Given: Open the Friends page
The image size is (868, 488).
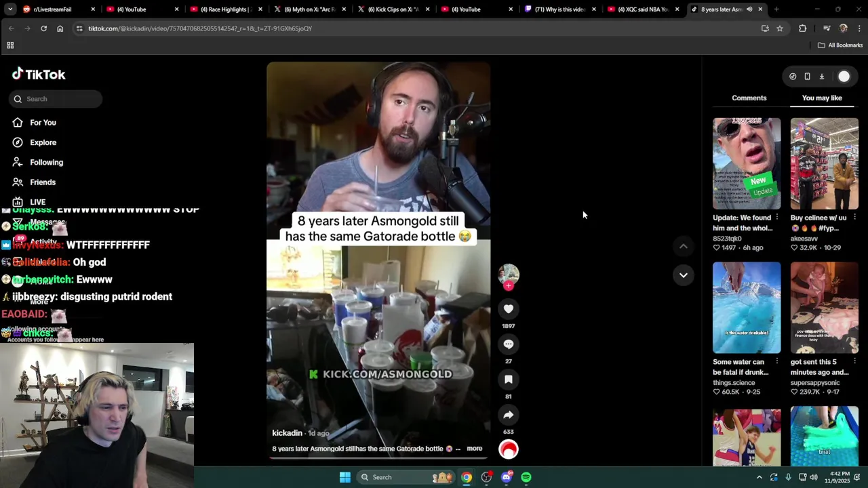Looking at the screenshot, I should pyautogui.click(x=43, y=182).
